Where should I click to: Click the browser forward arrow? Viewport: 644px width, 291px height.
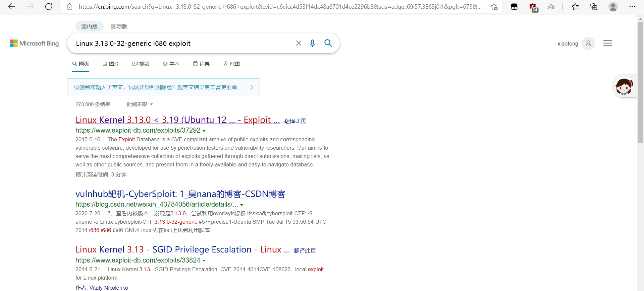tap(30, 7)
